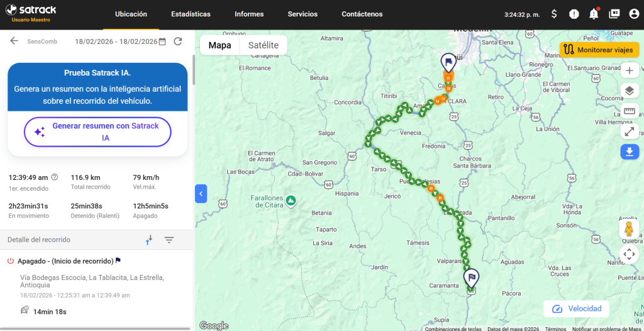Click the 25min38s idle time value
This screenshot has width=644, height=331.
click(x=86, y=206)
